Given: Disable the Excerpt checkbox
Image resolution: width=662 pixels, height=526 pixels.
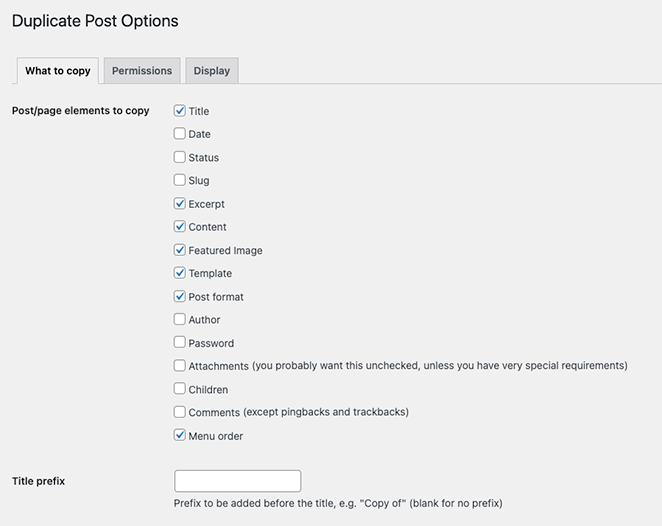Looking at the screenshot, I should coord(179,203).
